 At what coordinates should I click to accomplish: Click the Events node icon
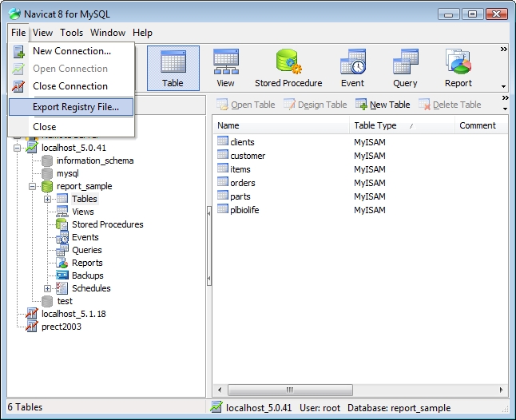click(x=62, y=237)
